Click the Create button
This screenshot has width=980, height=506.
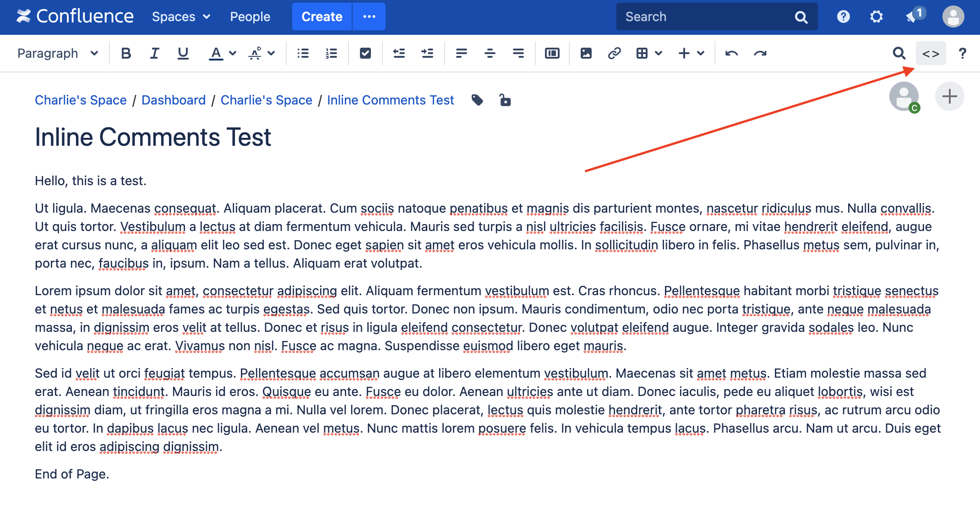(321, 17)
